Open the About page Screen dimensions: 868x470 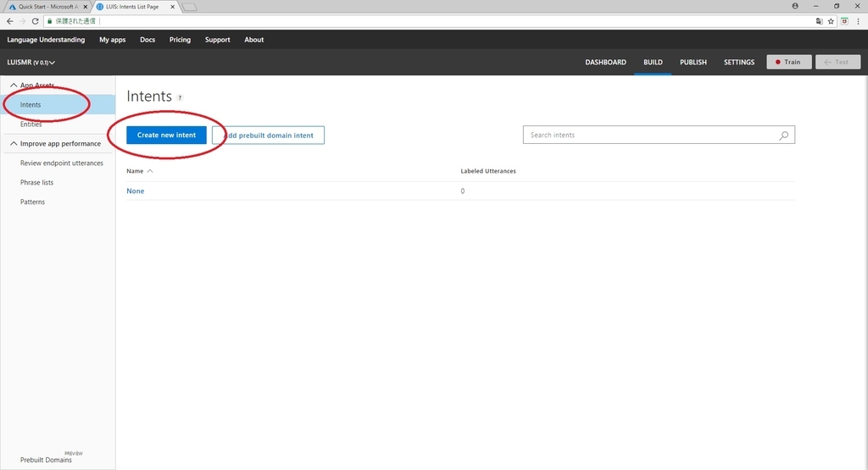click(254, 40)
